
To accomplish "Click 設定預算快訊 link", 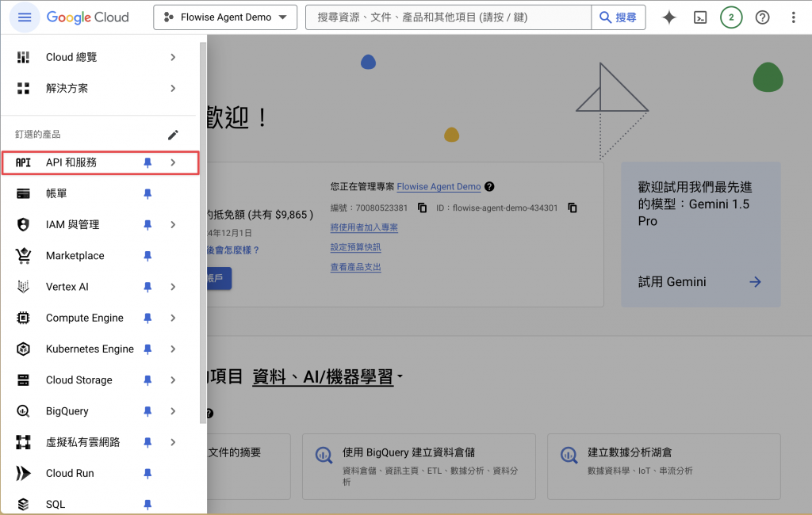I will [355, 247].
